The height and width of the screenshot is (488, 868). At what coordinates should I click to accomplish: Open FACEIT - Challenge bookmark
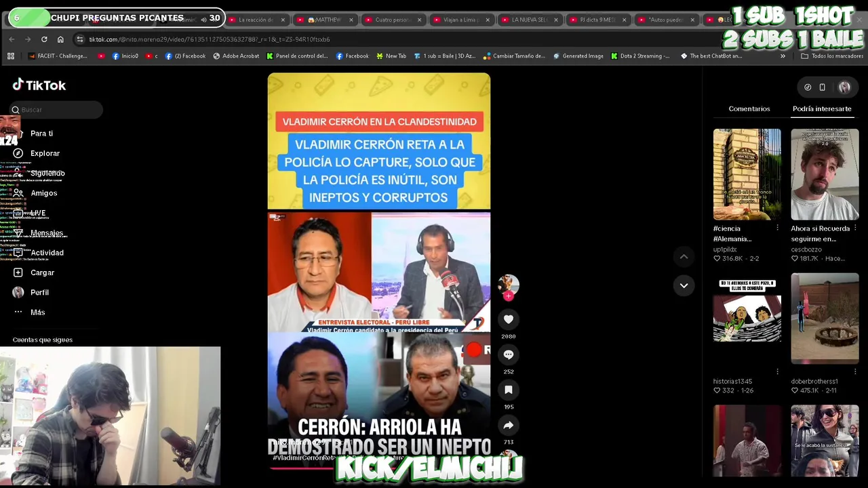tap(58, 56)
